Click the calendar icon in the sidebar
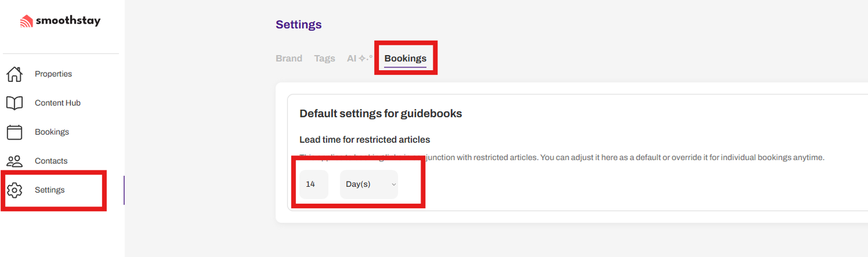The width and height of the screenshot is (868, 257). coord(14,132)
